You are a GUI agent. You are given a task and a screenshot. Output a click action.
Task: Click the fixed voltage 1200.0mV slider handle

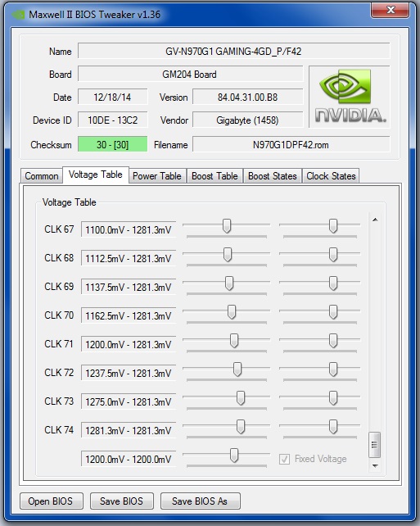click(234, 456)
